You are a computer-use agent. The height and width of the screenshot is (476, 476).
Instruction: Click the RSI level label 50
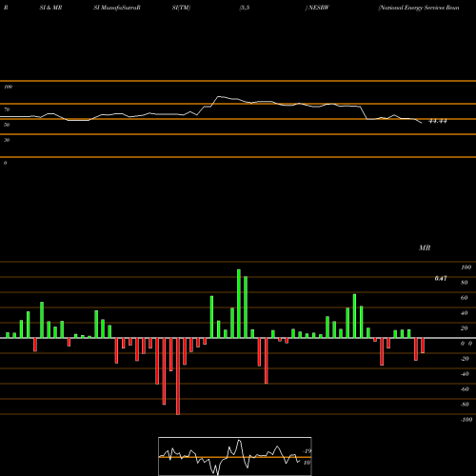tap(7, 125)
